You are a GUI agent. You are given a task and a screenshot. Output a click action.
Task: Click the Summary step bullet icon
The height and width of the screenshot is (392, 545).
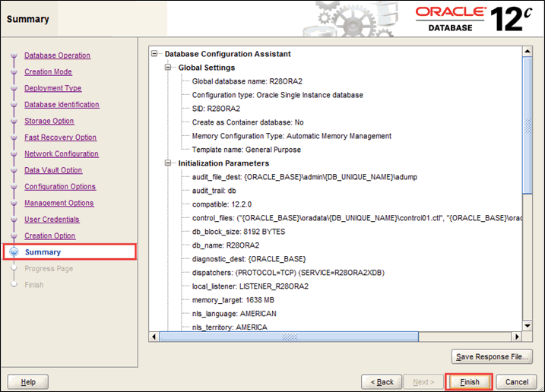click(x=14, y=252)
